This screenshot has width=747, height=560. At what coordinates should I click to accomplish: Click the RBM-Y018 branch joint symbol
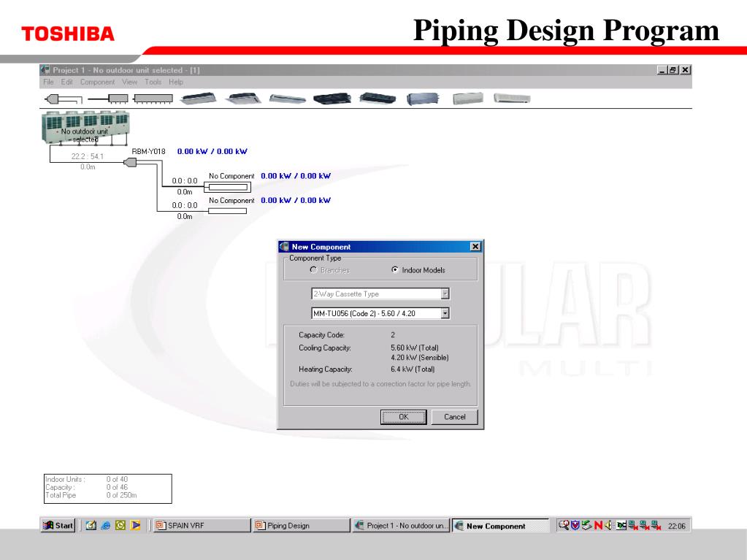click(130, 163)
